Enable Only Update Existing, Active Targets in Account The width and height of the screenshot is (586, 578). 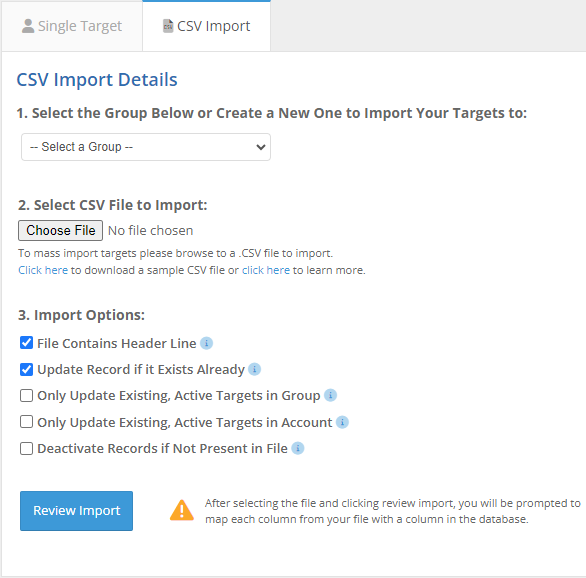pos(26,422)
